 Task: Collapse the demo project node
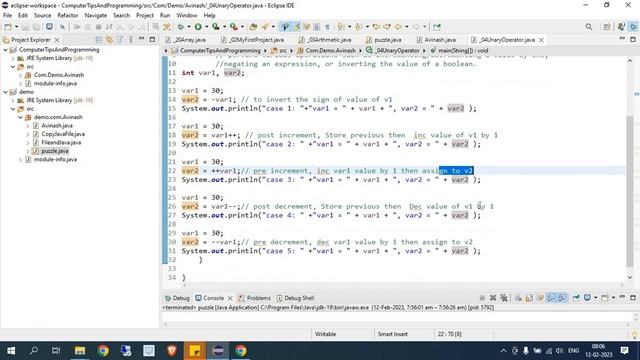(6, 92)
